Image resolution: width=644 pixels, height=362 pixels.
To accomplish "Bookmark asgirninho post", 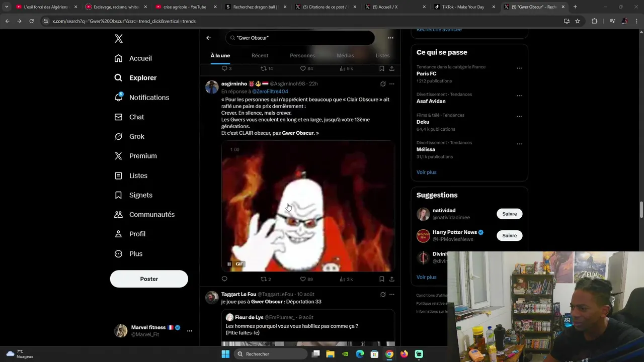I will coord(382,279).
